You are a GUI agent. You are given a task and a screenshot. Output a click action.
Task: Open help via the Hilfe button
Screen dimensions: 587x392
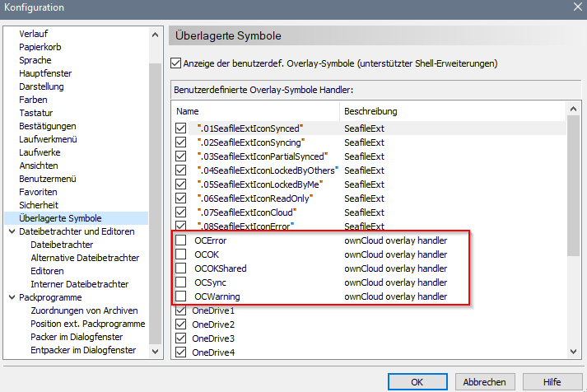(552, 381)
